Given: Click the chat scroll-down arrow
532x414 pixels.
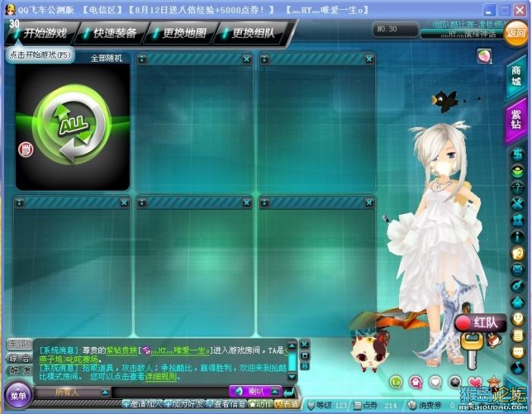Looking at the screenshot, I should [292, 377].
